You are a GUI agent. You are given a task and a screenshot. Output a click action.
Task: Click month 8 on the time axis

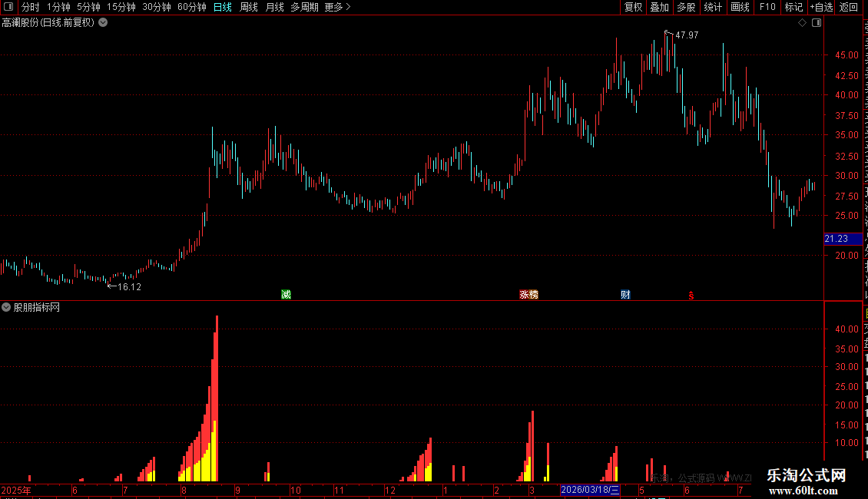184,490
